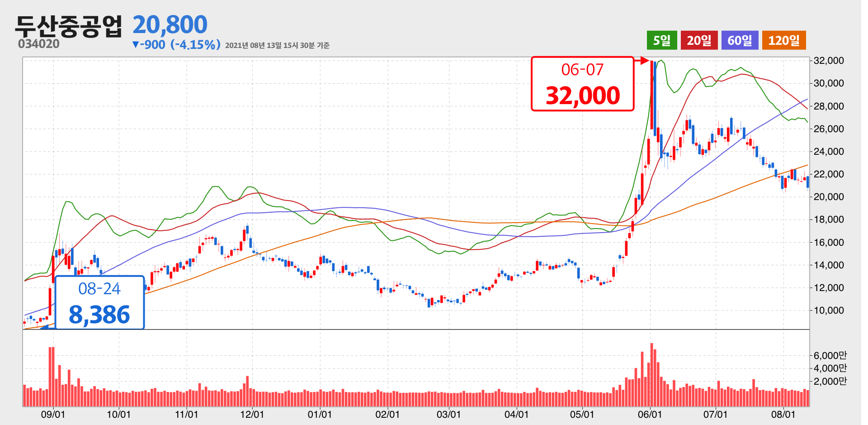Click the tallest volume bar near 06/01

(651, 375)
